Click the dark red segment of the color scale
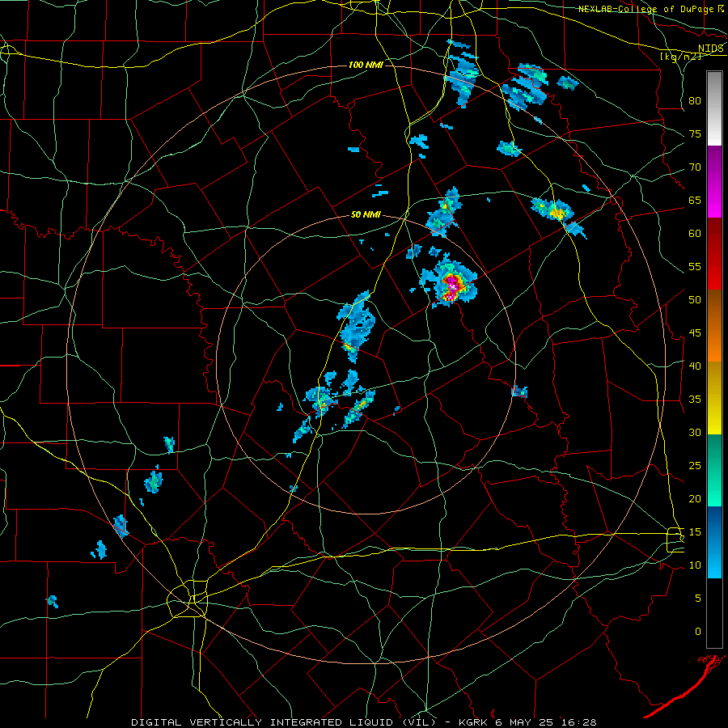The height and width of the screenshot is (728, 728). tap(714, 254)
